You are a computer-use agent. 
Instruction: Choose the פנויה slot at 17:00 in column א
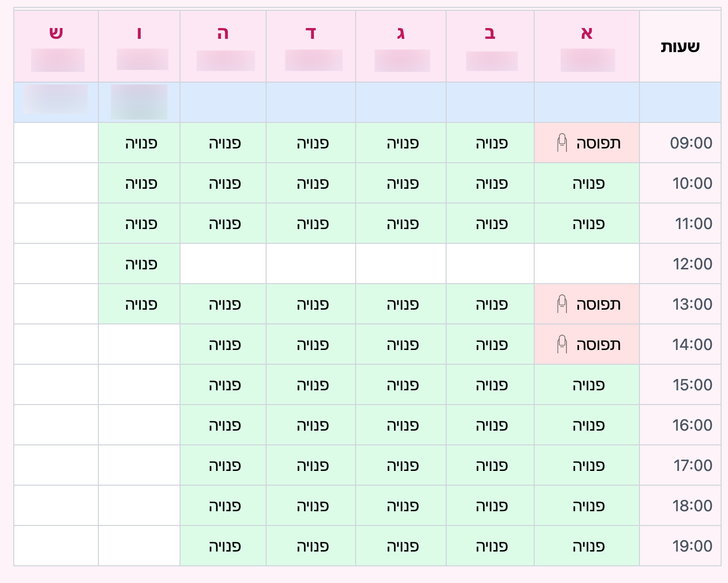(x=587, y=465)
